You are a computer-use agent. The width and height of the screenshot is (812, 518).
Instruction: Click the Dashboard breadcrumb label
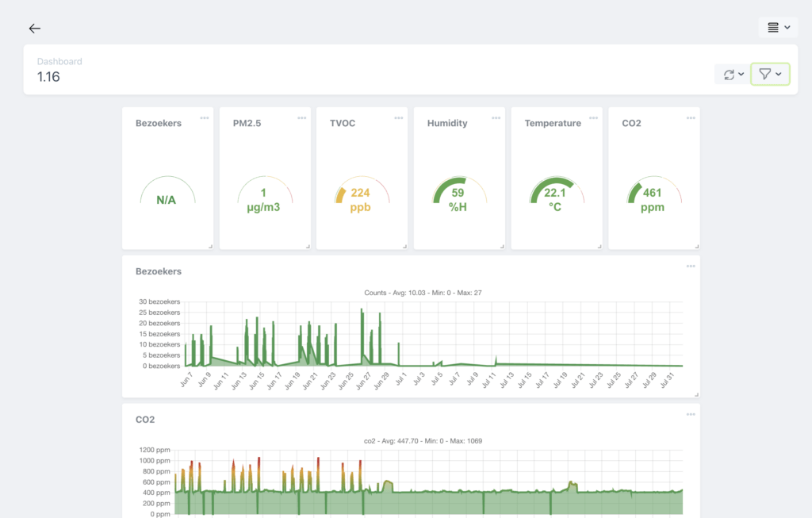pyautogui.click(x=59, y=61)
